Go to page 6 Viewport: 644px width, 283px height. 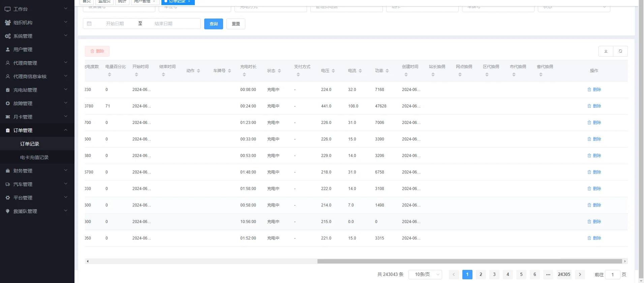click(535, 275)
